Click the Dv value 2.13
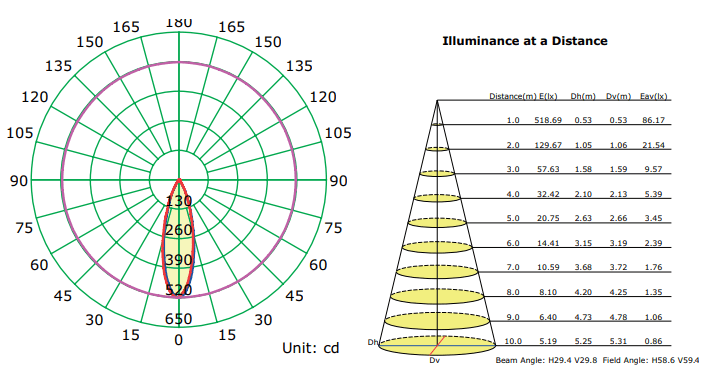 [618, 194]
